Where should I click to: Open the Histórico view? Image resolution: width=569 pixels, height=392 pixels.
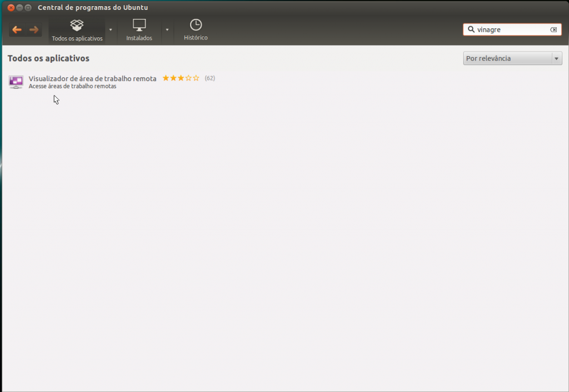[x=196, y=30]
